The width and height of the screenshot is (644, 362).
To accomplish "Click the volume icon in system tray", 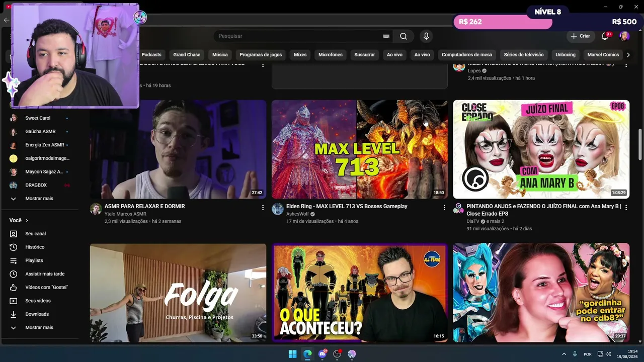I will click(x=608, y=354).
